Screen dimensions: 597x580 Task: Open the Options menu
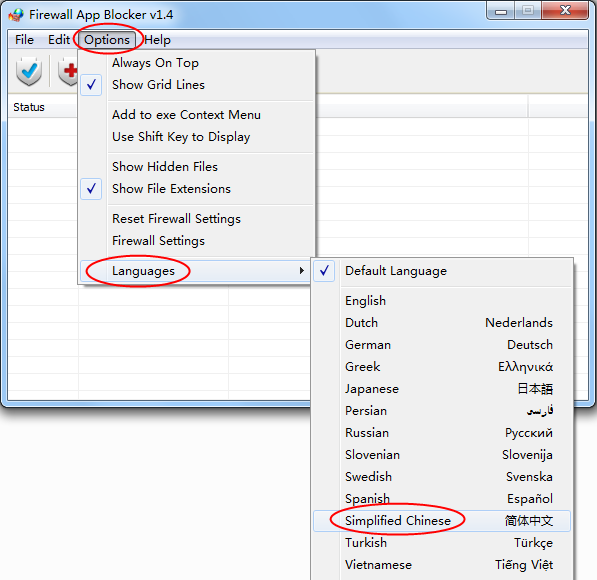[x=107, y=40]
